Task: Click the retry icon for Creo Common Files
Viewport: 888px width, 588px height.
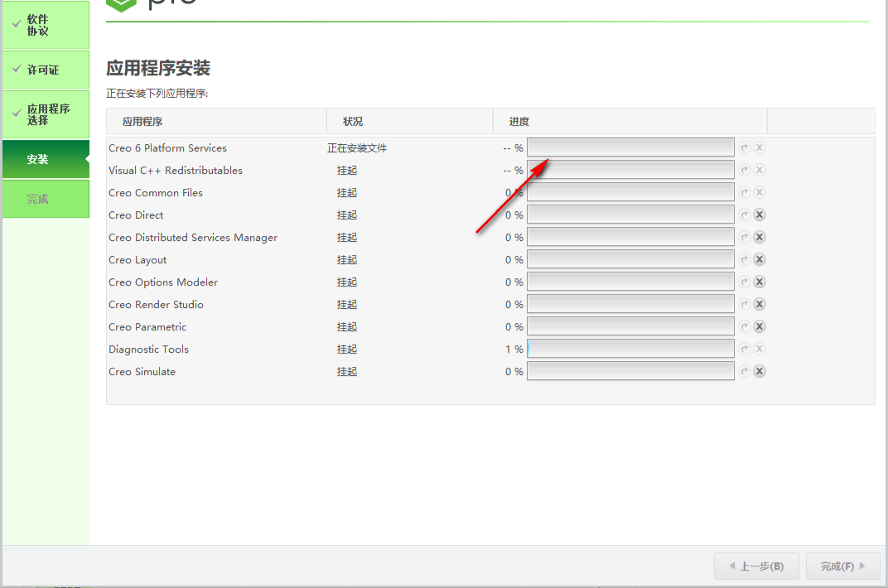Action: tap(745, 192)
